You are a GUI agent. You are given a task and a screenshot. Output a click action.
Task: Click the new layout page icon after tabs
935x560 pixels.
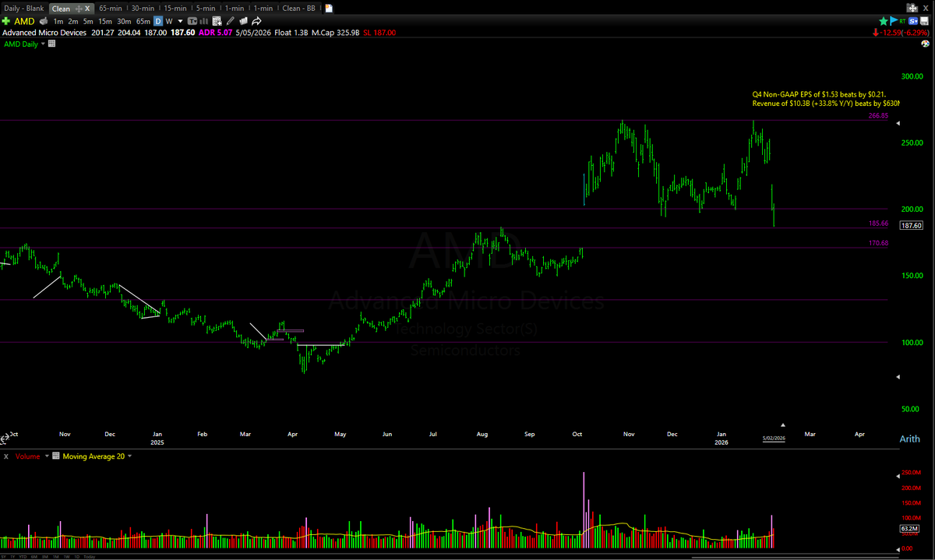329,9
